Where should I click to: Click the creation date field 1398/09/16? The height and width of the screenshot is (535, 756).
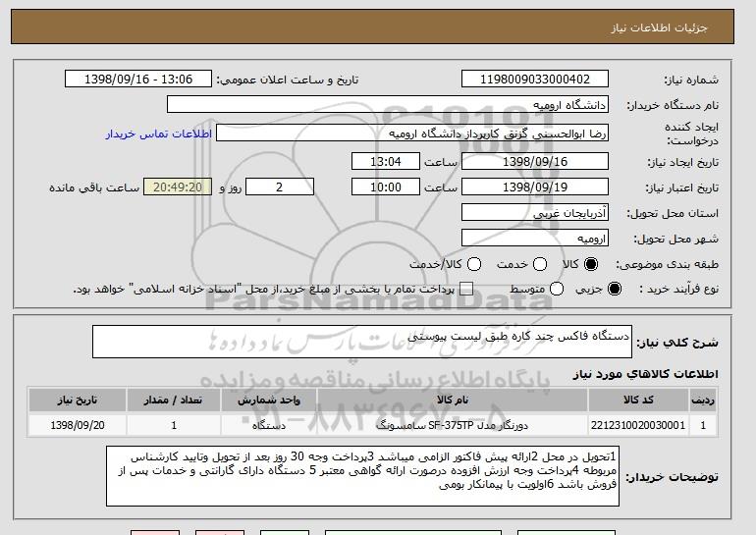pos(535,161)
